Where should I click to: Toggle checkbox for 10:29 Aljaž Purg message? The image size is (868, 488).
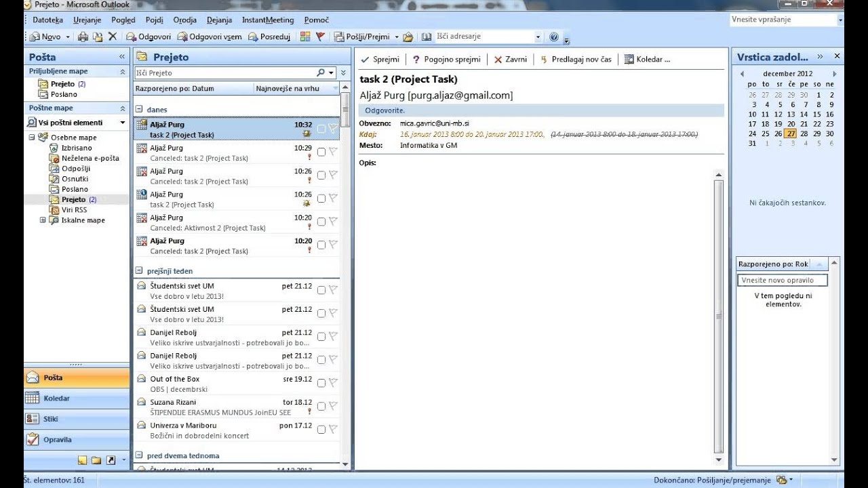(x=321, y=152)
